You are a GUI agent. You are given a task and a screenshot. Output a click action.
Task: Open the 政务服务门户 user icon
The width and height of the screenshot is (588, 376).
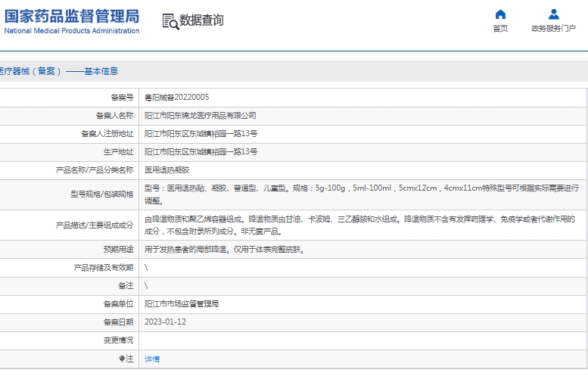click(553, 14)
